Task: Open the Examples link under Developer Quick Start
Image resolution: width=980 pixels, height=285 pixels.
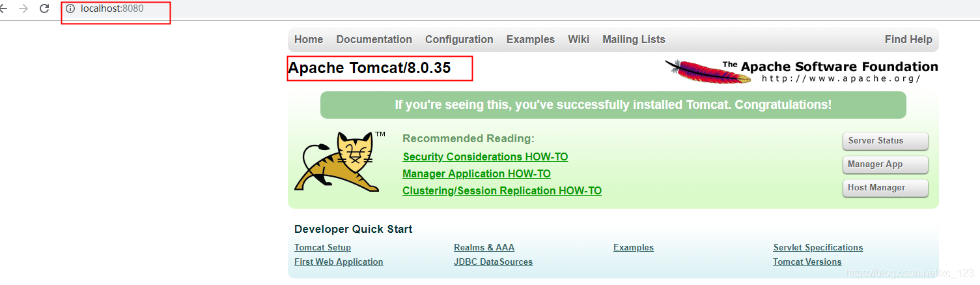Action: (634, 247)
